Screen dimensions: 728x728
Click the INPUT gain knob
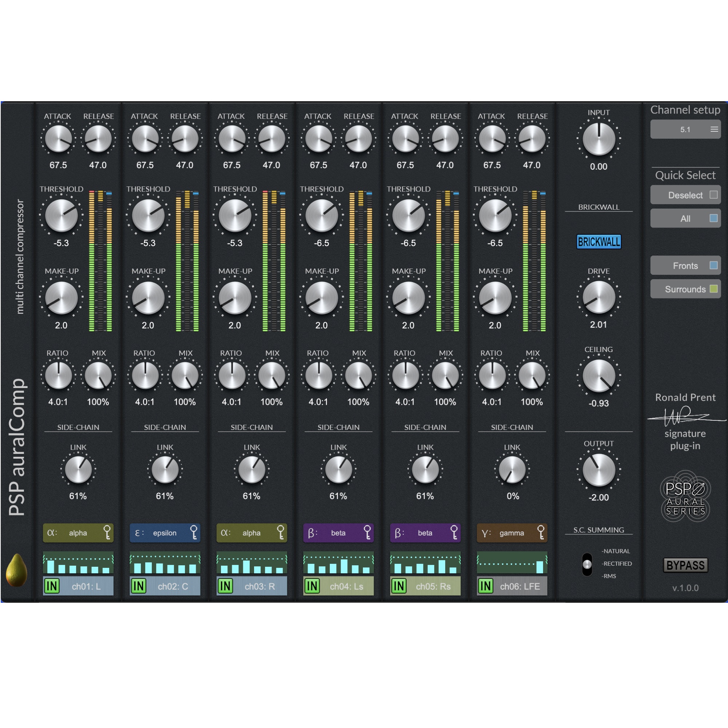pyautogui.click(x=598, y=139)
